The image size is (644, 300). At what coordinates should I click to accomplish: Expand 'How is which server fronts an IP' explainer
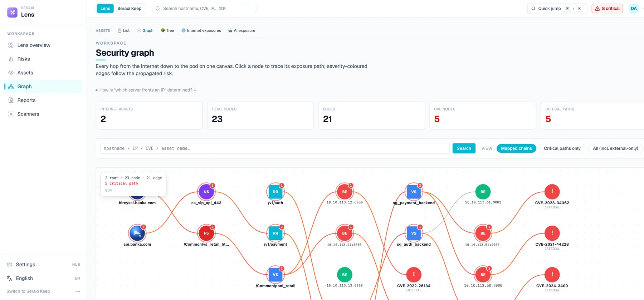(146, 90)
